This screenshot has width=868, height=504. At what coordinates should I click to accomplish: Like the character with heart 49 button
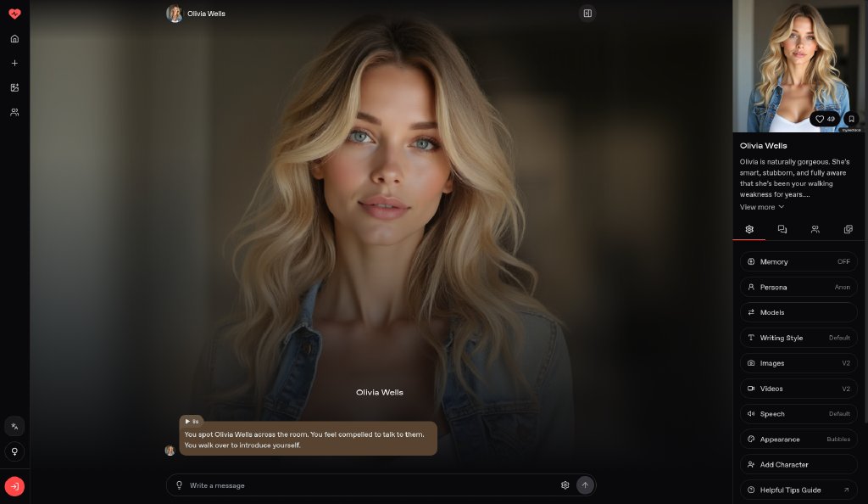point(825,119)
